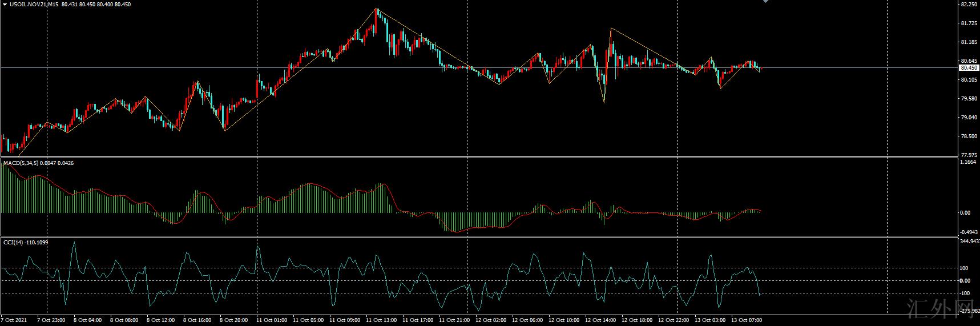Screen dimensions: 980x326
Task: Click the 11 Oct 13:00 time label
Action: point(381,320)
